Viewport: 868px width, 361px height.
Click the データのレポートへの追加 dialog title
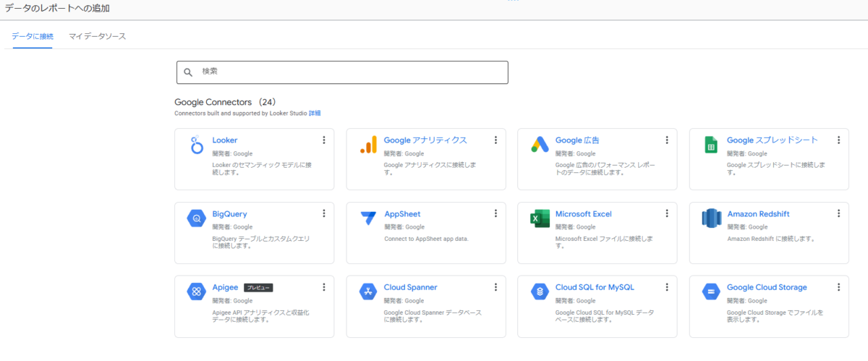(58, 8)
